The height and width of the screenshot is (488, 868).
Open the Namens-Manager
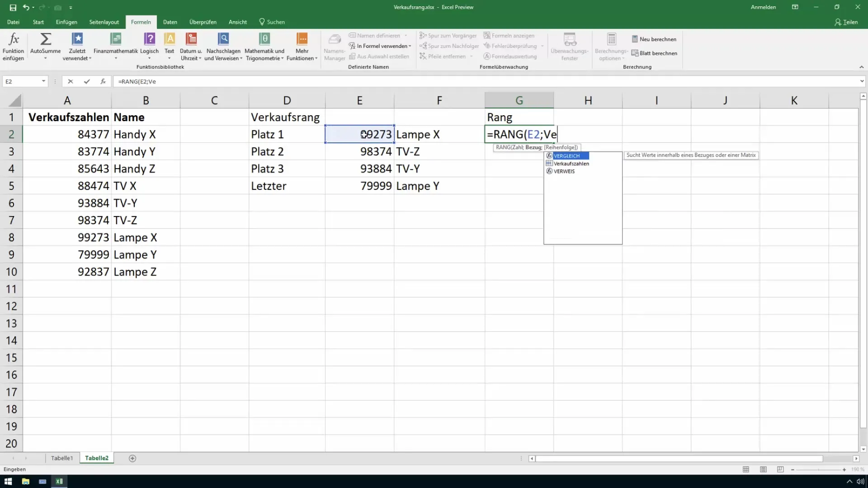point(335,47)
